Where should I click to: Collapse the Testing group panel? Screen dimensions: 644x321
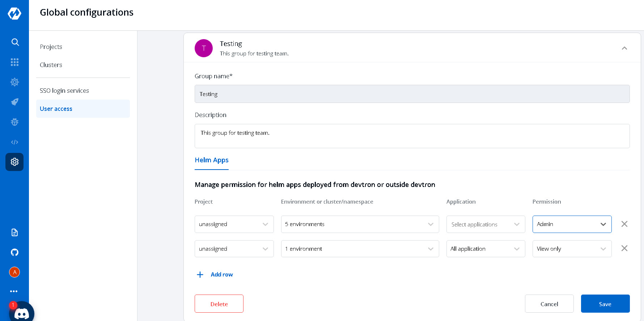click(x=624, y=48)
